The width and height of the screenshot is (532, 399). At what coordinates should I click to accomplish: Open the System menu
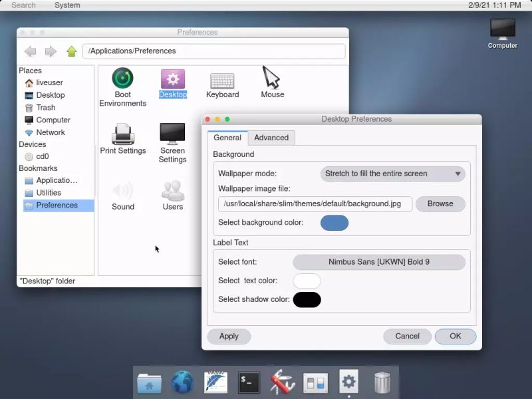[65, 5]
